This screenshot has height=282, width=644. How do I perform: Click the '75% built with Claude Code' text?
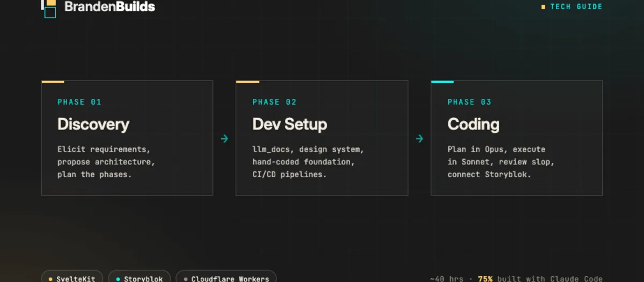click(540, 279)
